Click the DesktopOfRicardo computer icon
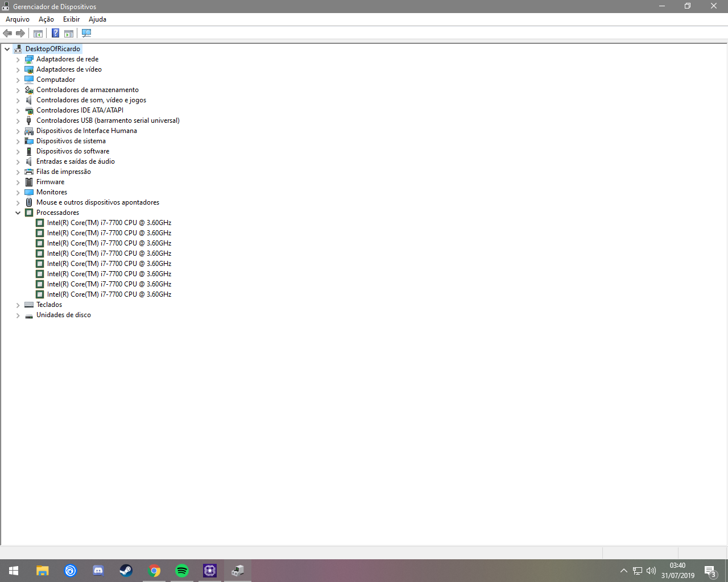The width and height of the screenshot is (728, 582). [x=18, y=49]
